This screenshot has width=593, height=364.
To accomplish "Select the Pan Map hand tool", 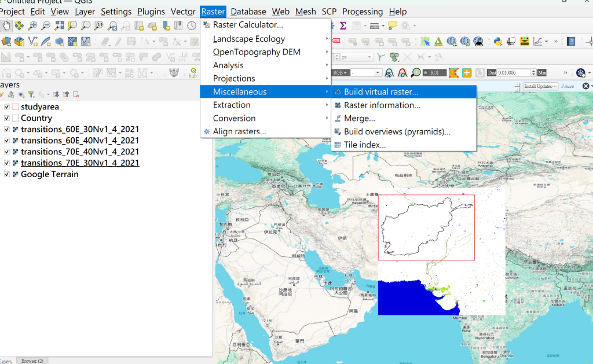I will tap(6, 25).
